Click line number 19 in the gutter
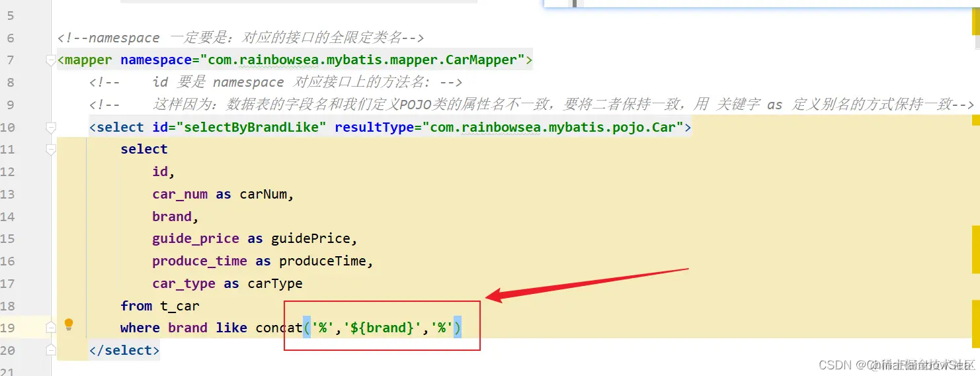 pos(7,328)
